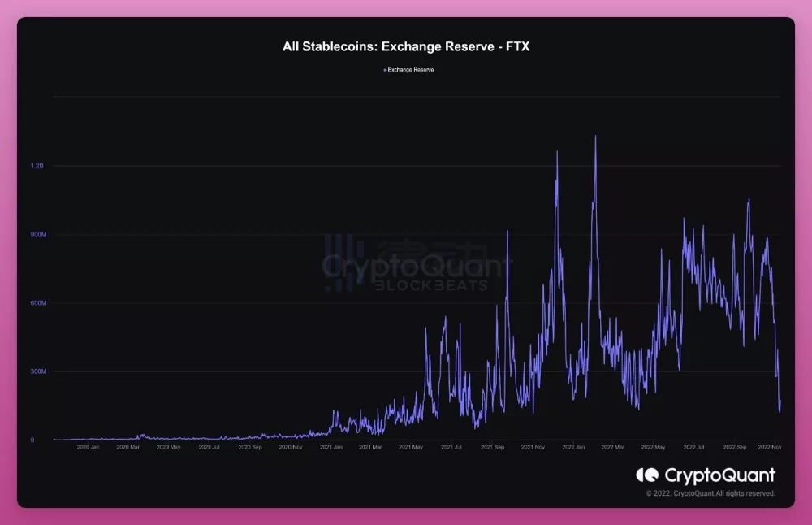Click the 0 value on the y-axis
This screenshot has width=812, height=525.
(32, 440)
